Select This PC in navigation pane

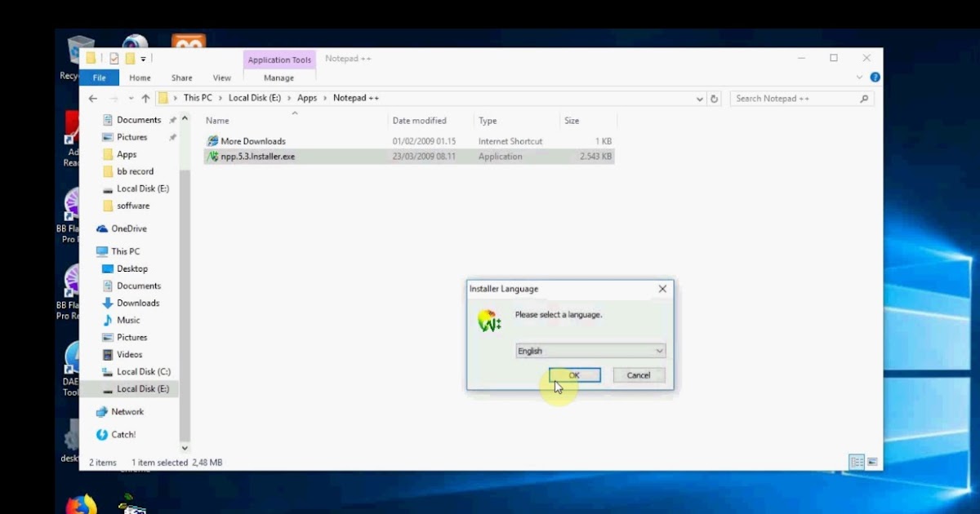[125, 251]
